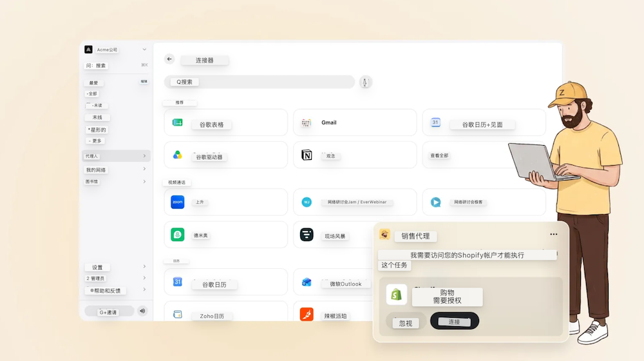This screenshot has width=644, height=361.
Task: Select the 末线 sidebar item
Action: 97,117
